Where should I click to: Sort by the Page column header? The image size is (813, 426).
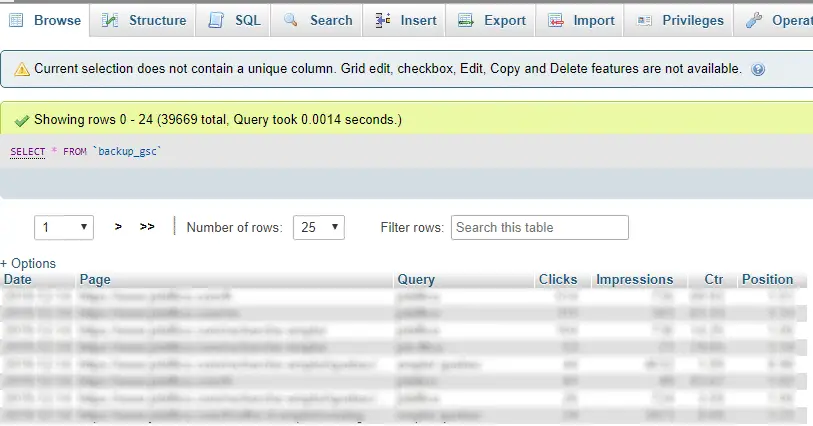[x=95, y=279]
